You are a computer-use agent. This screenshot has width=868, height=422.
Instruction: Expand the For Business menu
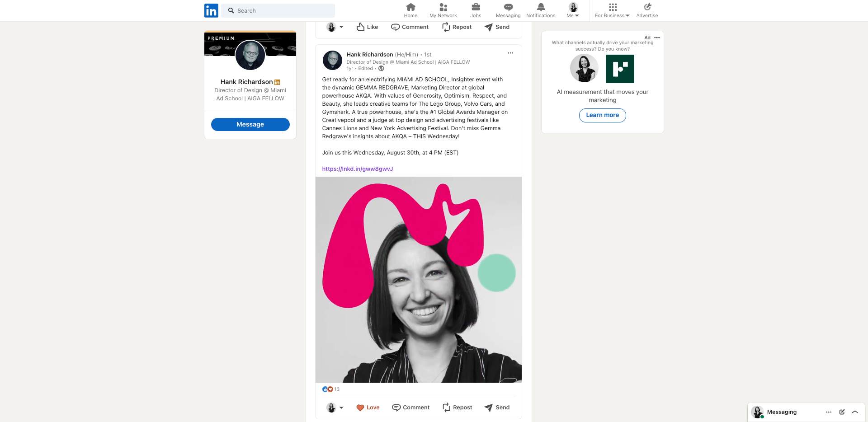(612, 10)
